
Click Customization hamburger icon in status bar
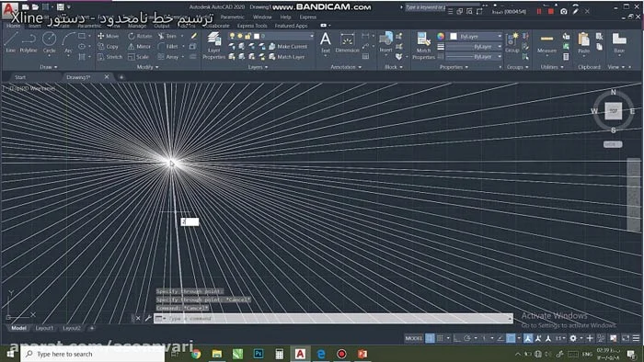(637, 338)
